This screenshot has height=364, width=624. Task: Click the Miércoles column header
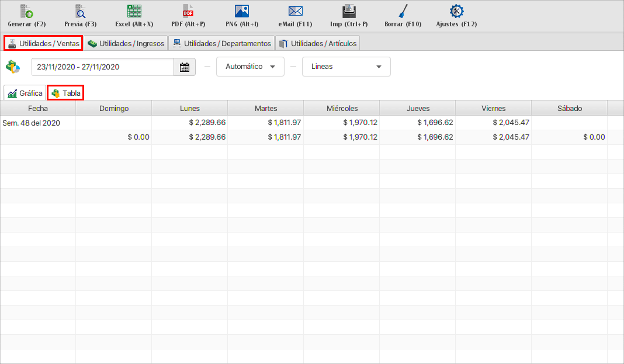tap(342, 109)
